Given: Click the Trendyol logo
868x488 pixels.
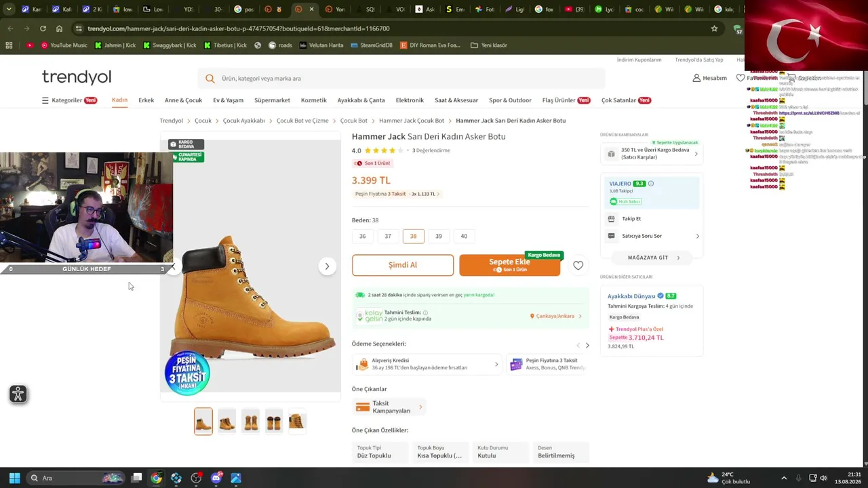Looking at the screenshot, I should coord(77,77).
